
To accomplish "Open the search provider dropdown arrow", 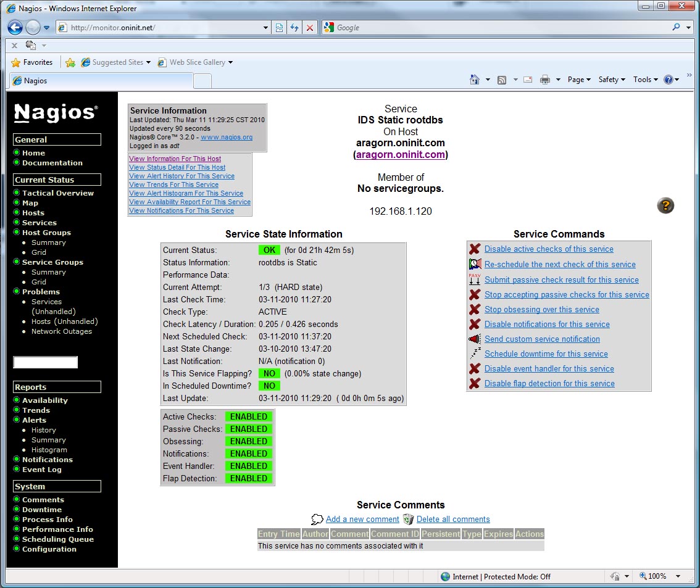I will pos(688,28).
